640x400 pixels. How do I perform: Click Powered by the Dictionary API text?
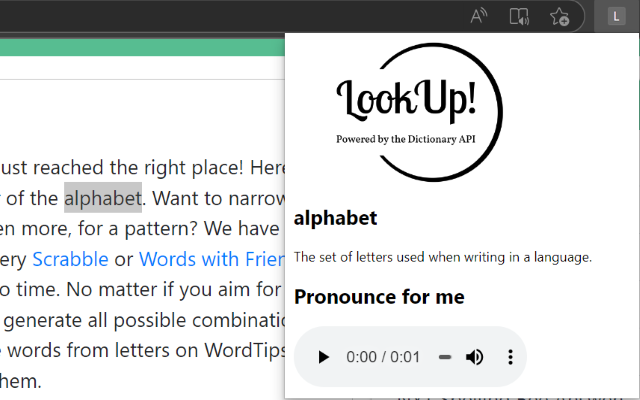[x=406, y=139]
